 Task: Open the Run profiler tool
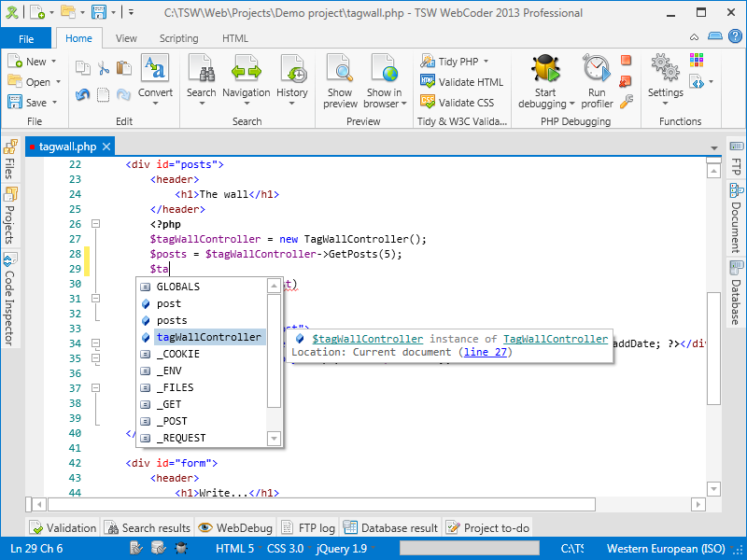[597, 70]
